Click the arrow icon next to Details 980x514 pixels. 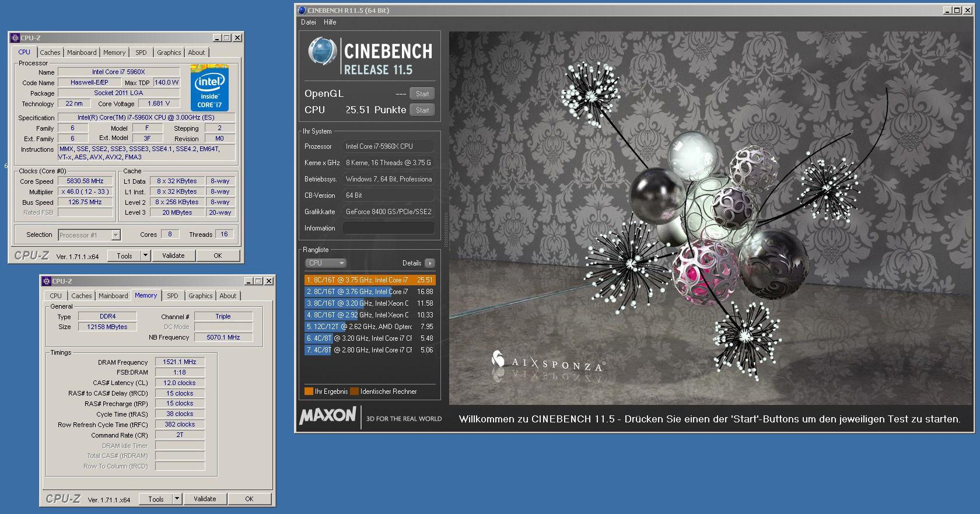pos(430,263)
